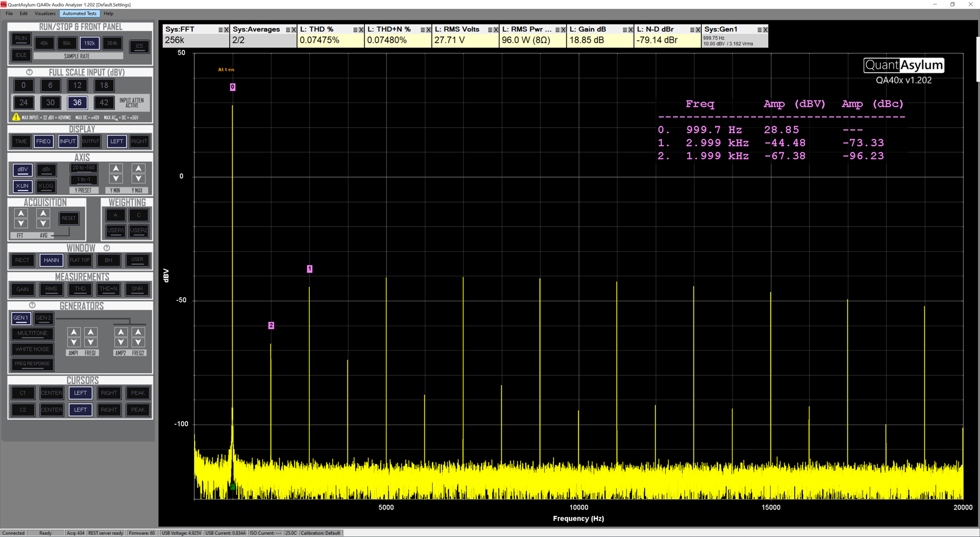Screen dimensions: 980x537
Task: Apply the 20 to -160 Y preset
Action: 84,168
